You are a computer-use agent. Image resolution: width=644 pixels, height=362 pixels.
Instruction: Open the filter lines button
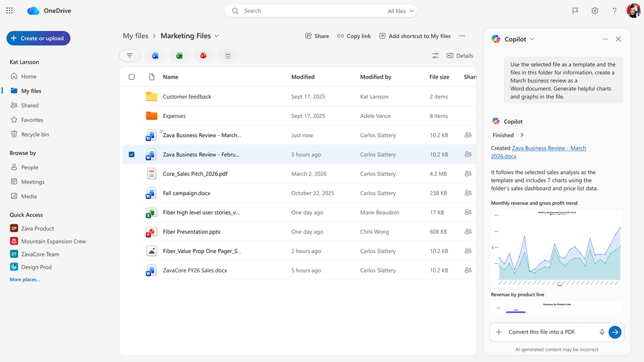[130, 56]
